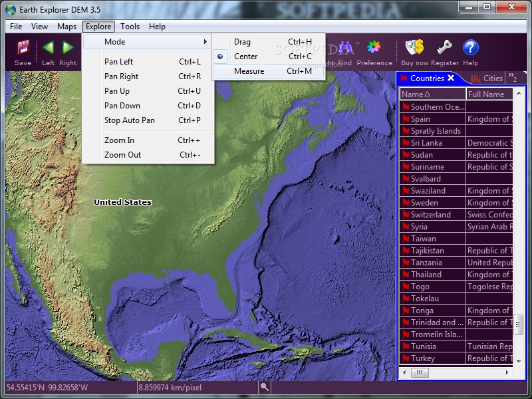The height and width of the screenshot is (399, 532).
Task: Select Measure mode option
Action: pos(269,71)
